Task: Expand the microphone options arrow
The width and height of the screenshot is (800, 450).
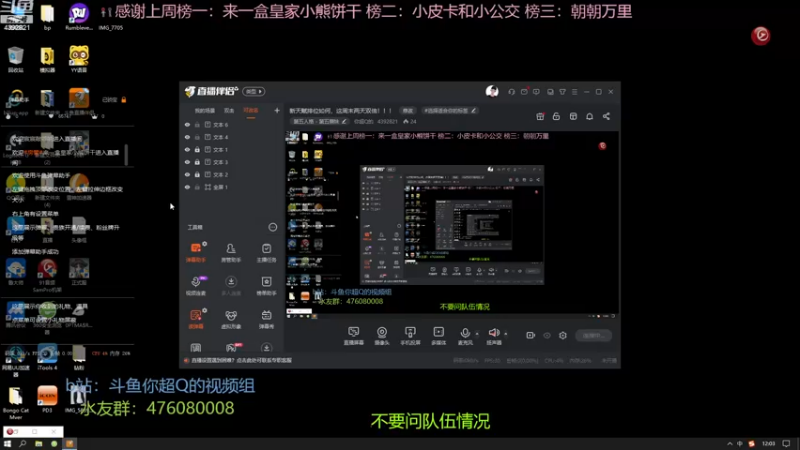Action: point(477,334)
